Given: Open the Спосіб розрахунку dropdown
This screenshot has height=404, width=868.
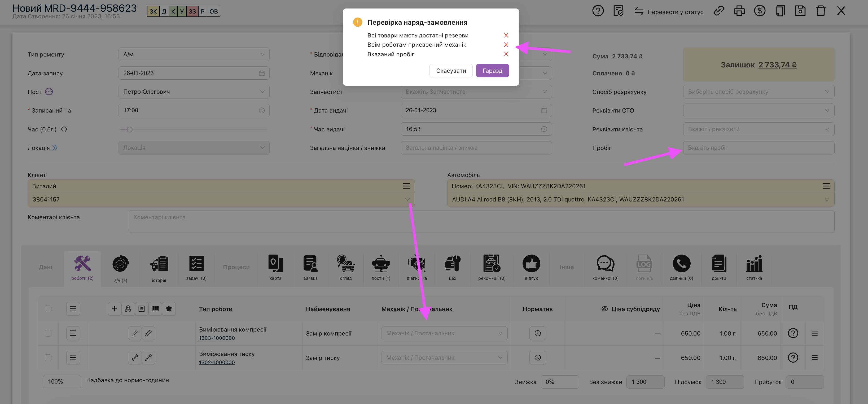Looking at the screenshot, I should (x=758, y=91).
